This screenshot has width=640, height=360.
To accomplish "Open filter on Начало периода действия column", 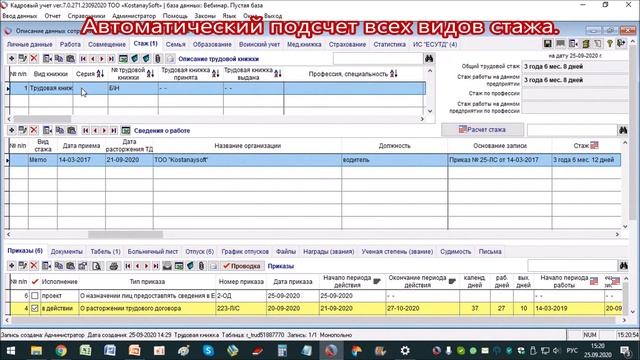I will (x=377, y=281).
